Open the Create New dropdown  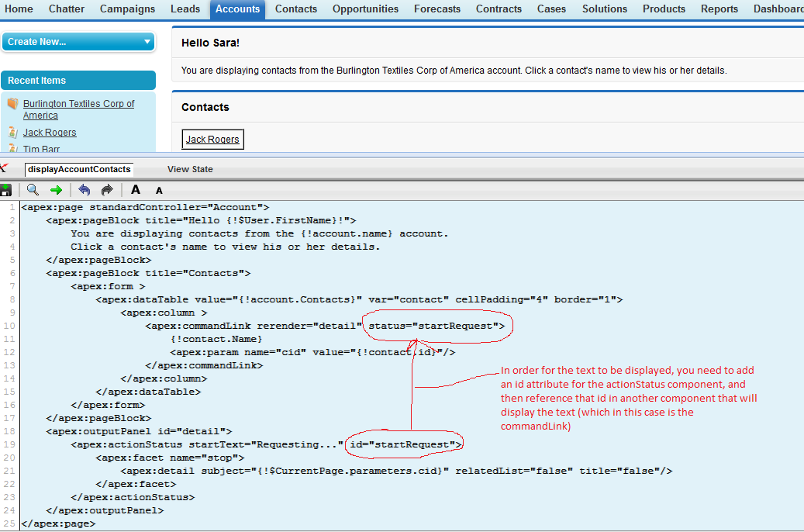click(x=78, y=42)
